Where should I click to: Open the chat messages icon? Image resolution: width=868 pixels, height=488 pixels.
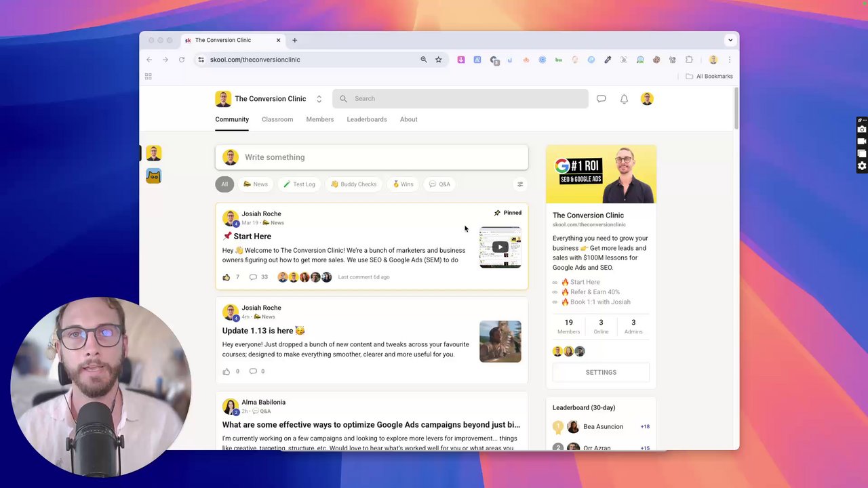(601, 99)
